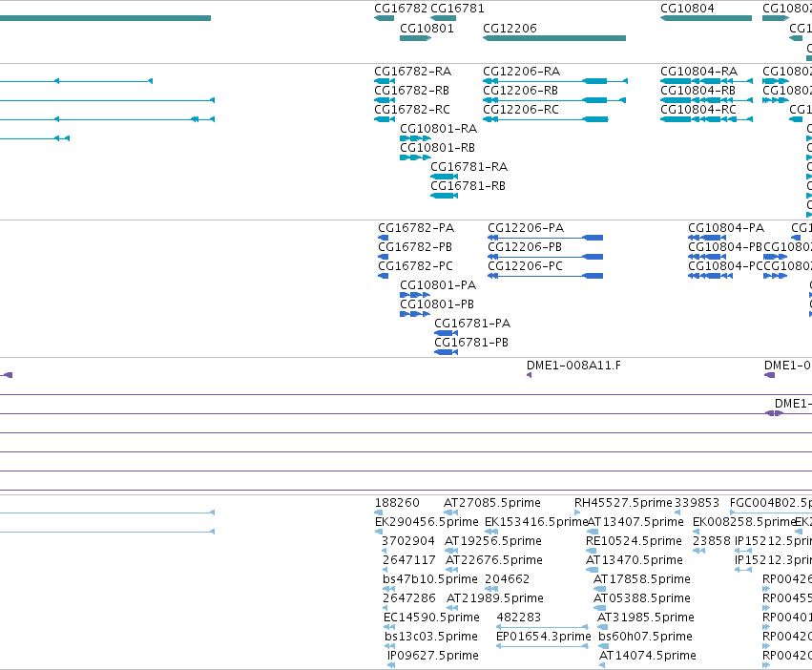Image resolution: width=812 pixels, height=670 pixels.
Task: Click protein CG16781-PA label
Action: coord(471,324)
